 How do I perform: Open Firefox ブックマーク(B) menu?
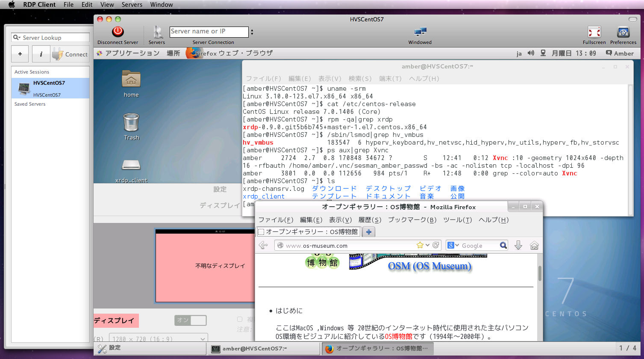[x=412, y=220]
